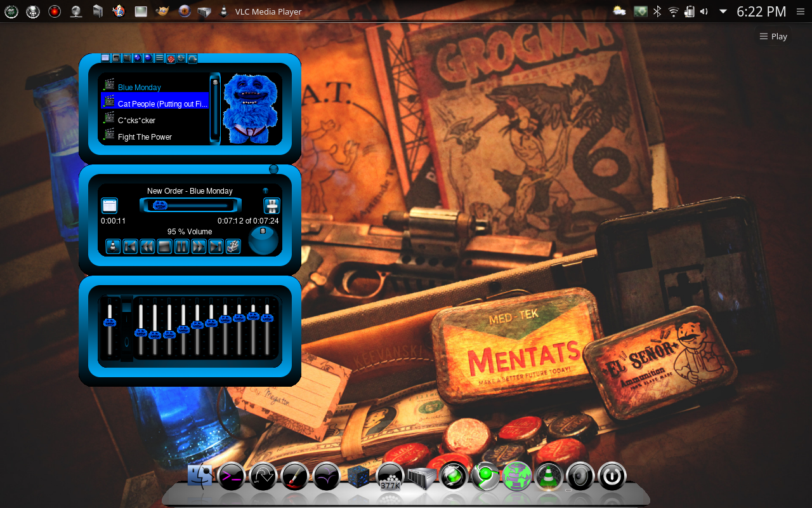Click the 6:22 PM clock

click(761, 11)
